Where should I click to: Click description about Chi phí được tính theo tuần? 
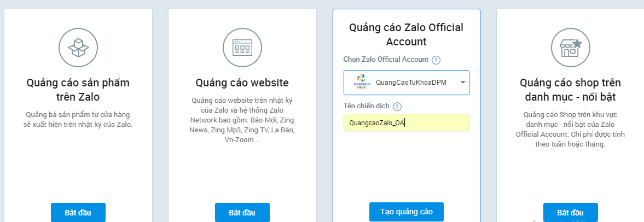[571, 130]
